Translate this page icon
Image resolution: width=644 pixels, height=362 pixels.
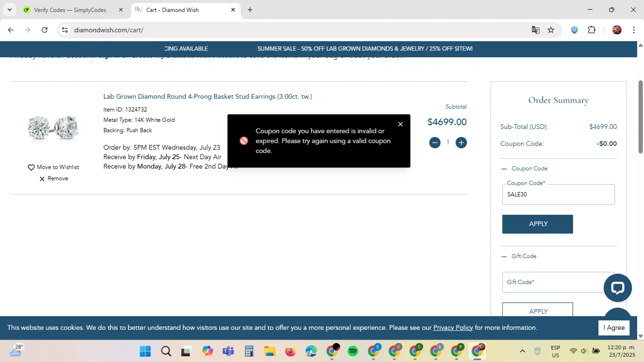coord(535,30)
